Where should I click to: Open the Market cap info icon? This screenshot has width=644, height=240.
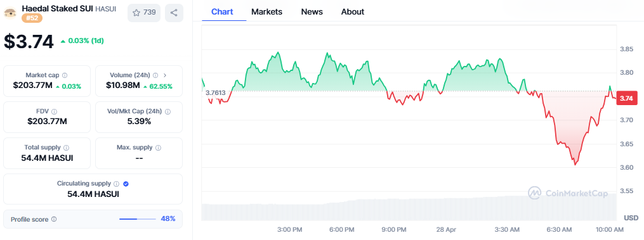coord(65,75)
